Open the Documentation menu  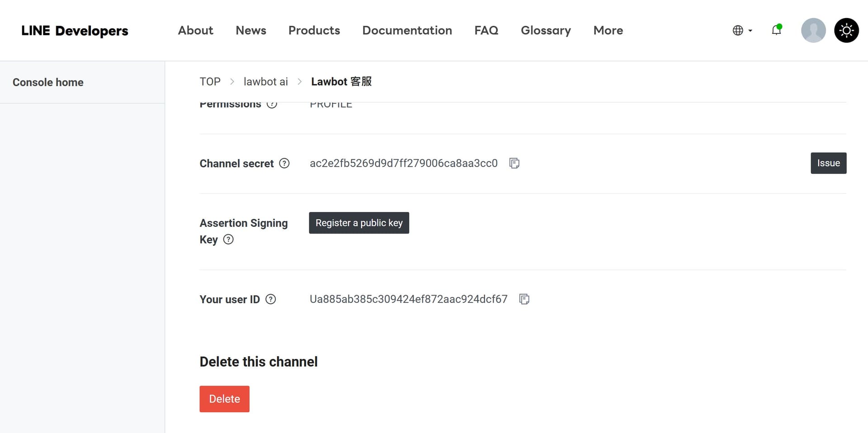tap(407, 30)
